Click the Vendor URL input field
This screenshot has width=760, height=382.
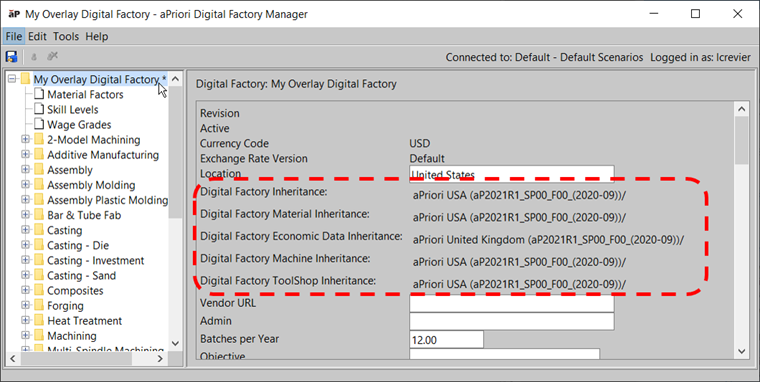511,303
